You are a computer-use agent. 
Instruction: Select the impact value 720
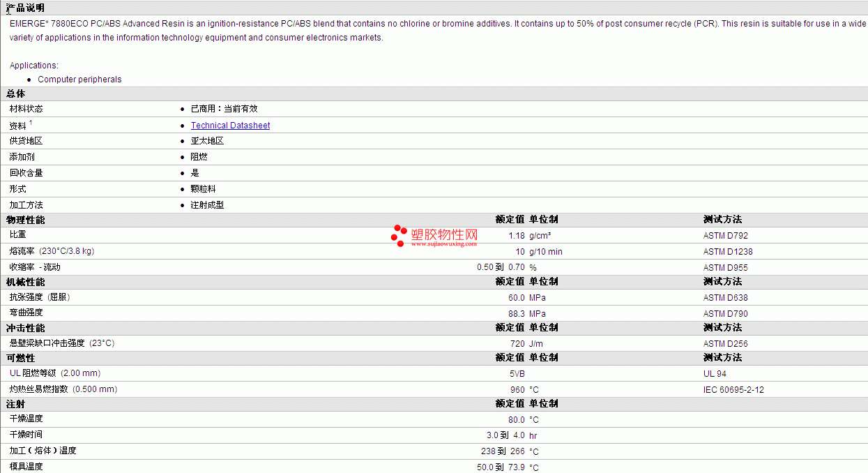[x=518, y=344]
